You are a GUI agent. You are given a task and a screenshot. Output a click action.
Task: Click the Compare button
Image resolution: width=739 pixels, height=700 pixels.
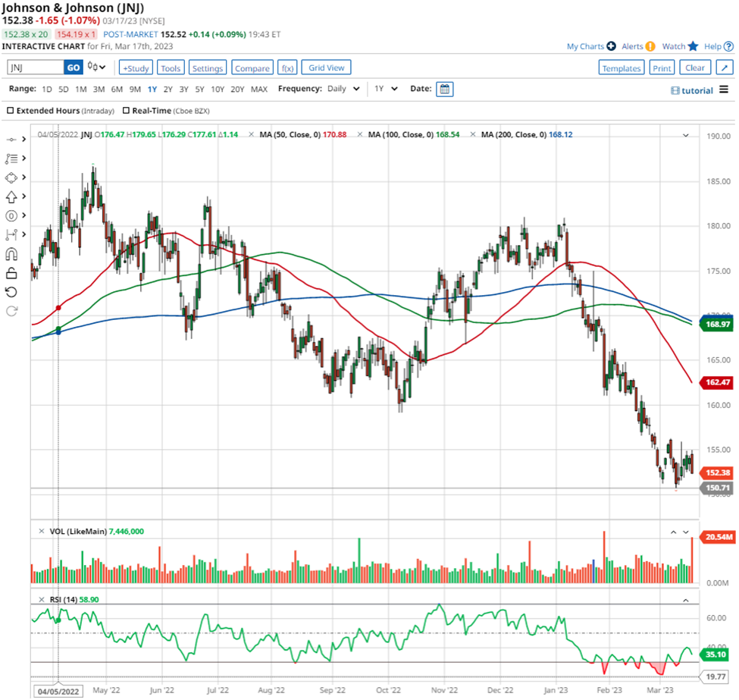pos(252,67)
